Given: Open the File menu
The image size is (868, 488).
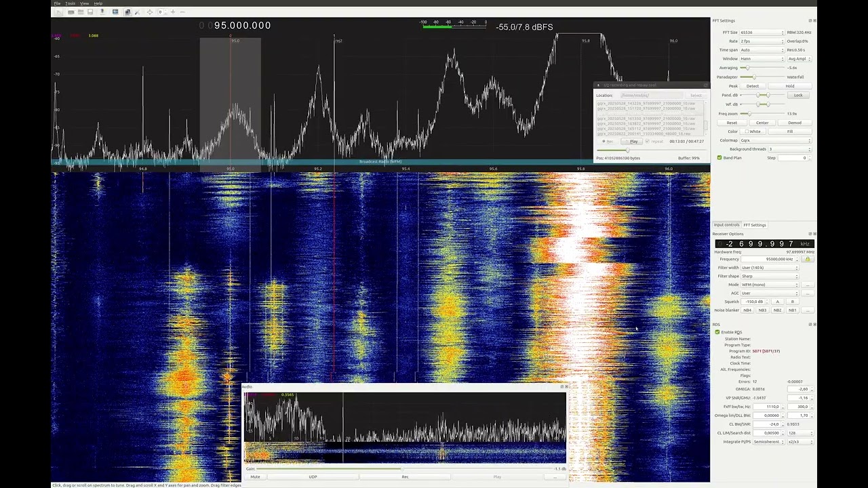Looking at the screenshot, I should pyautogui.click(x=57, y=3).
